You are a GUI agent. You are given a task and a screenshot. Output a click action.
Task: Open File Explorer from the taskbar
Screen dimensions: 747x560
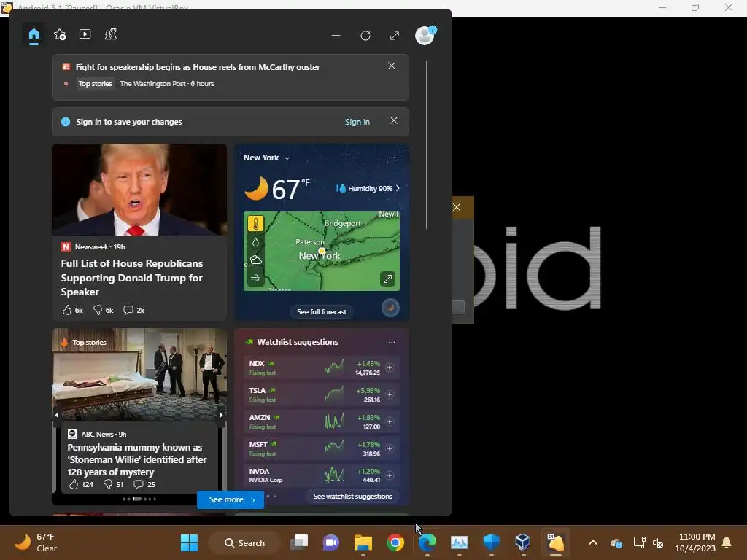click(x=363, y=542)
